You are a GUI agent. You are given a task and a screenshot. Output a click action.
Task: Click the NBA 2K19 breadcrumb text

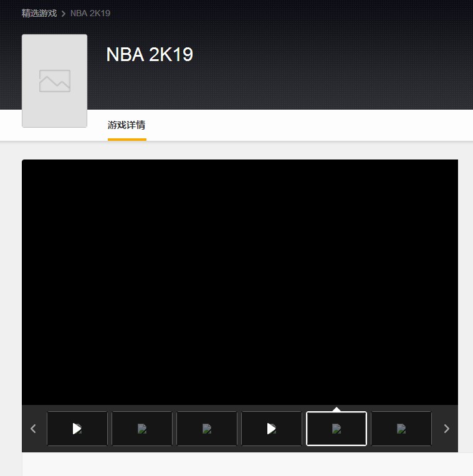coord(90,13)
